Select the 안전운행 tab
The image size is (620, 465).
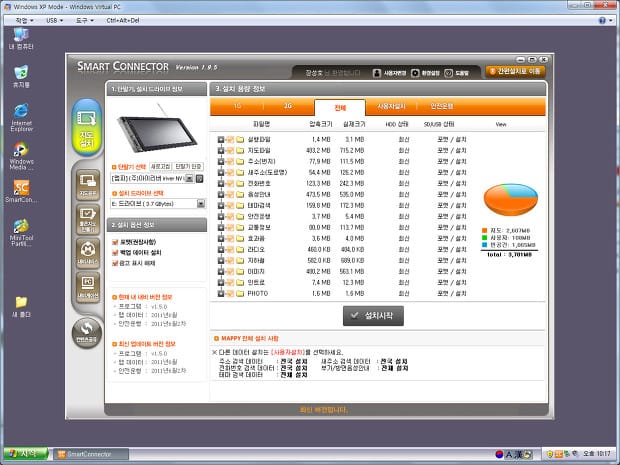pos(440,106)
